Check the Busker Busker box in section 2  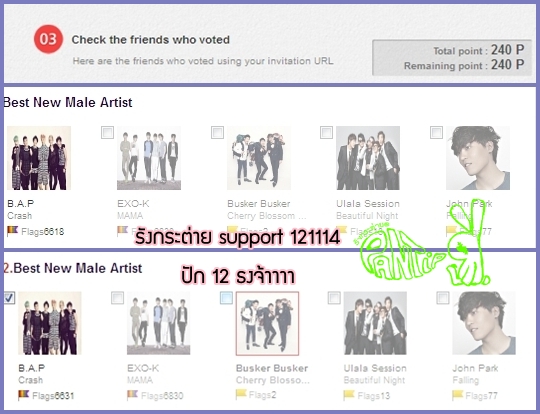[226, 298]
